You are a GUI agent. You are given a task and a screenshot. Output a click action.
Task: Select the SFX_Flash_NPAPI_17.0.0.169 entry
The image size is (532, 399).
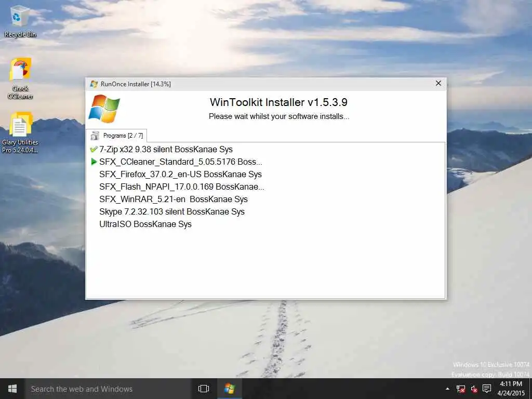pyautogui.click(x=181, y=187)
